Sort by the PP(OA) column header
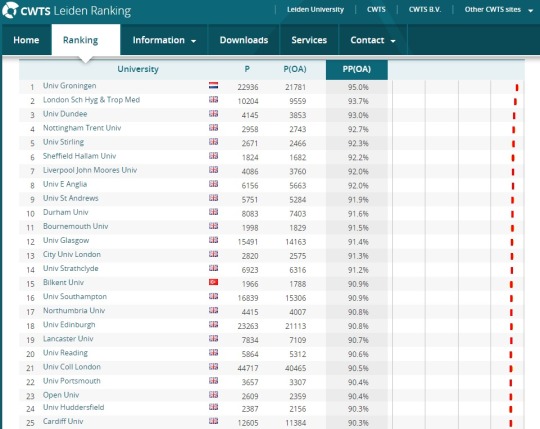 (356, 69)
